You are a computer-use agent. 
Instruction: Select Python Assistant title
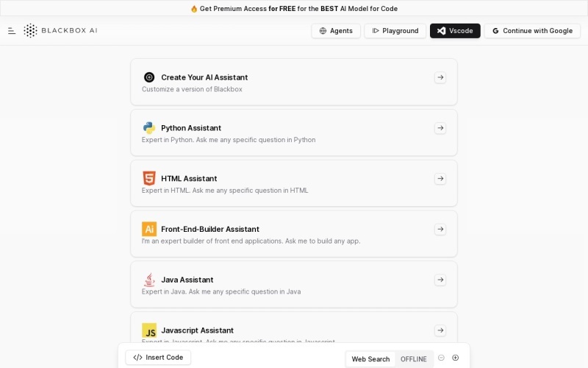(191, 128)
